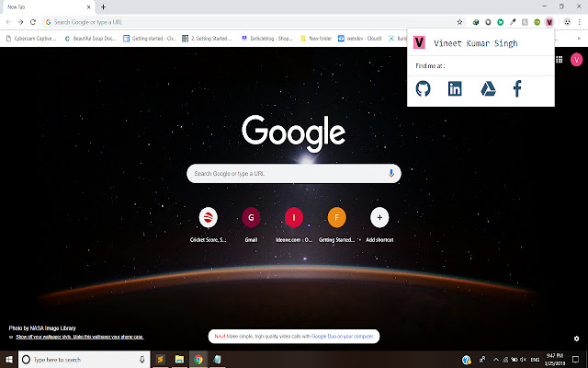Screen dimensions: 588x368
Task: Open the Cricket Score shortcut
Action: coord(209,224)
